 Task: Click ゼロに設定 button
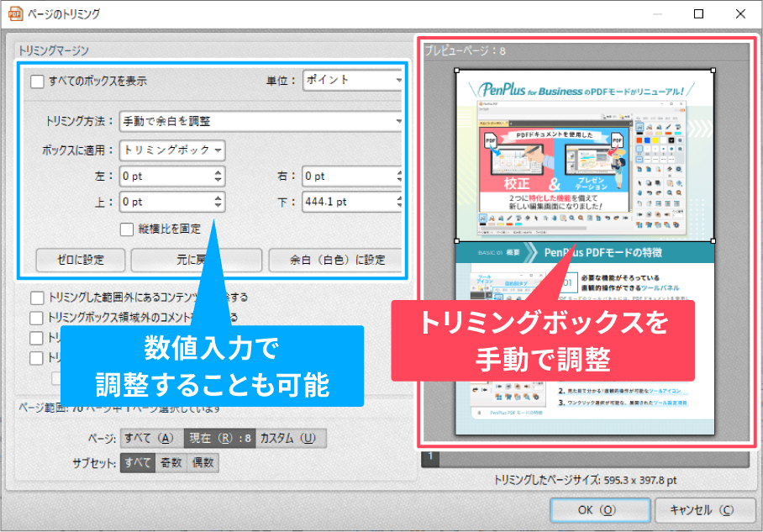tap(81, 260)
